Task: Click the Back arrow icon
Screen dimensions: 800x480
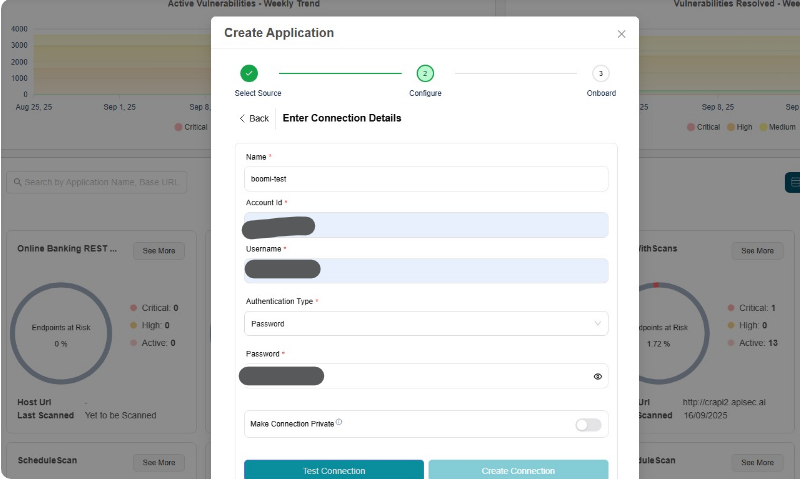Action: (x=242, y=118)
